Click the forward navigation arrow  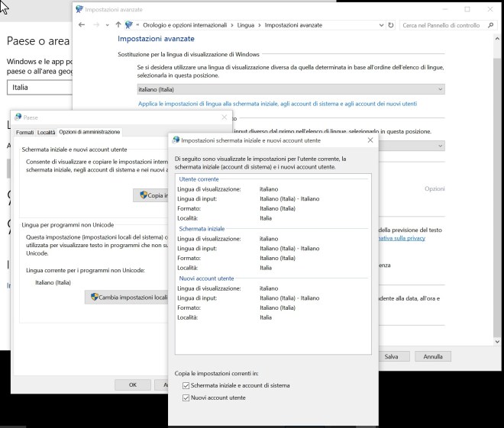coord(95,24)
